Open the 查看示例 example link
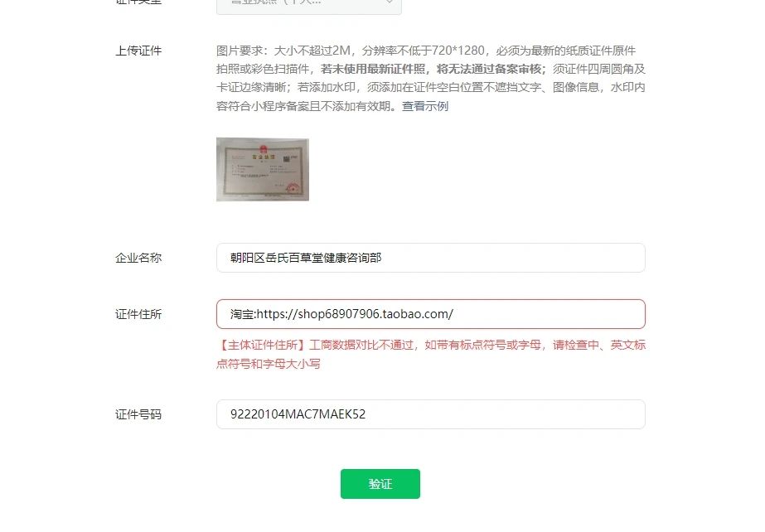Viewport: 765px width, 532px height. tap(424, 106)
